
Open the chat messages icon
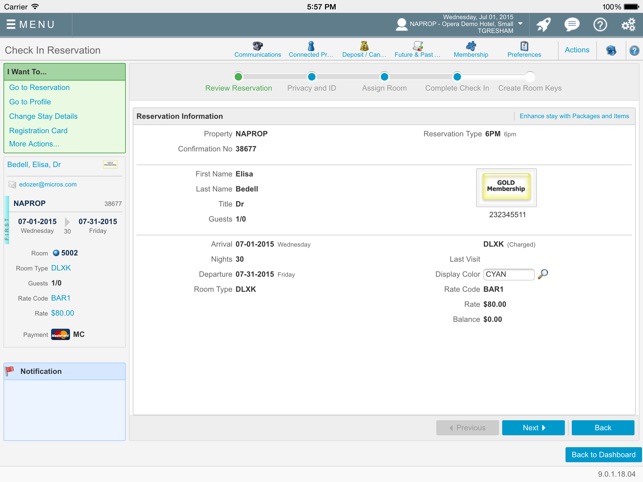[572, 24]
